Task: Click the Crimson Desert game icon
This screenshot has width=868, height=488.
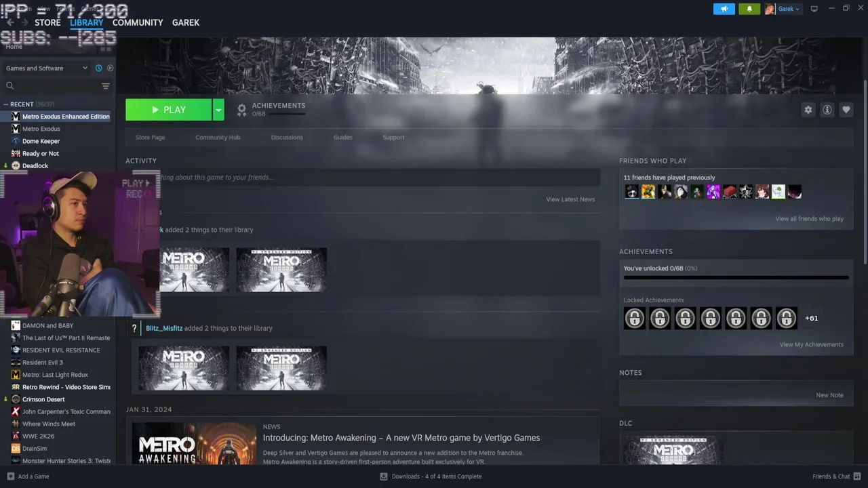Action: 16,399
